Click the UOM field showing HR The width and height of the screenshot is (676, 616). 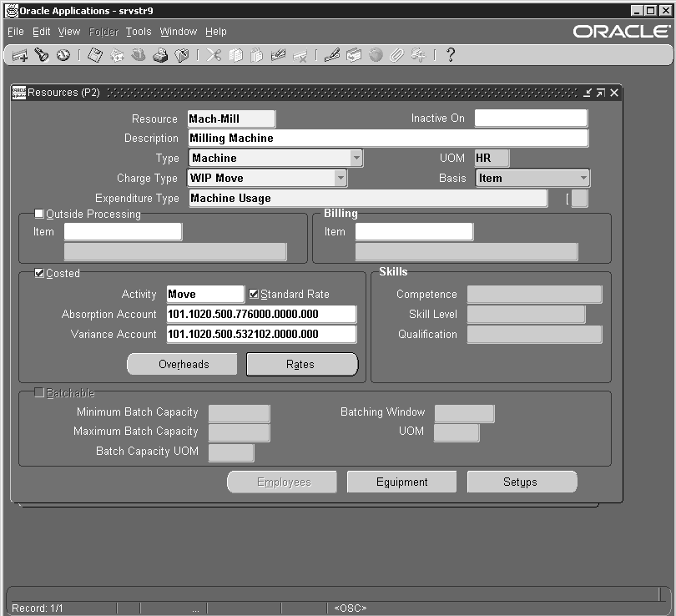492,158
